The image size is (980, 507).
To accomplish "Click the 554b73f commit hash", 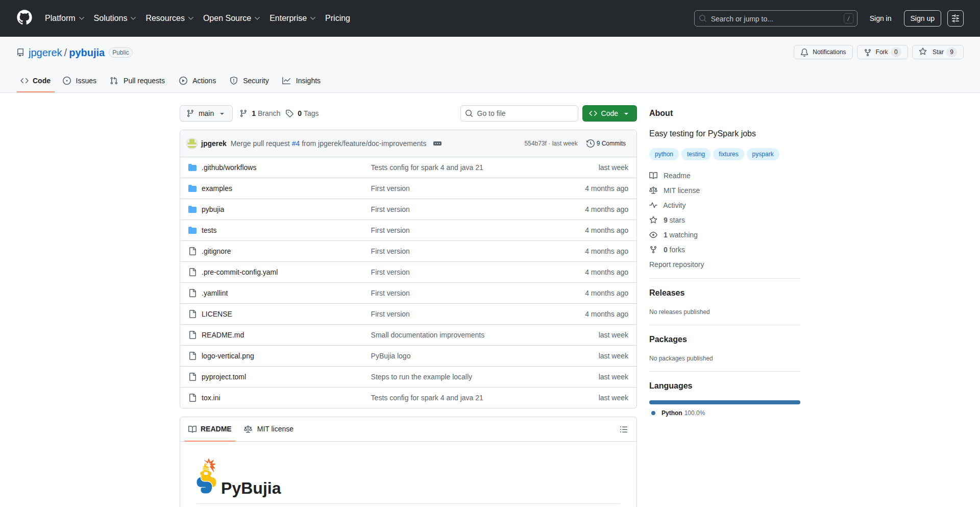I will 535,143.
